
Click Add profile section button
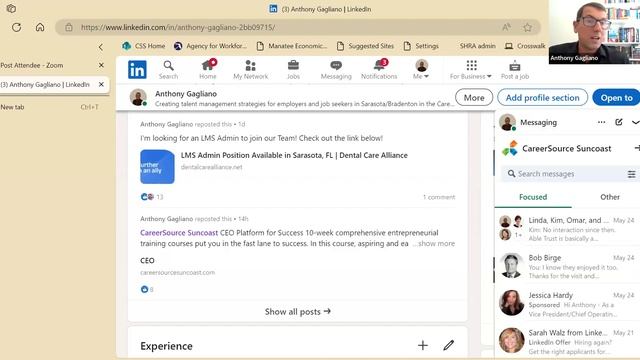542,98
